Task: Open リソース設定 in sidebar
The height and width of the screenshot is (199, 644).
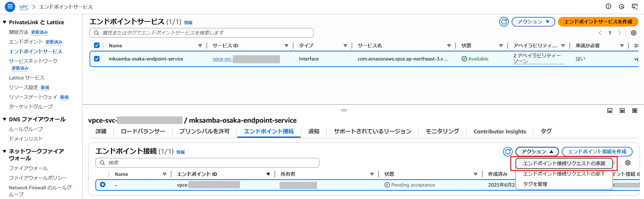Action: point(24,87)
